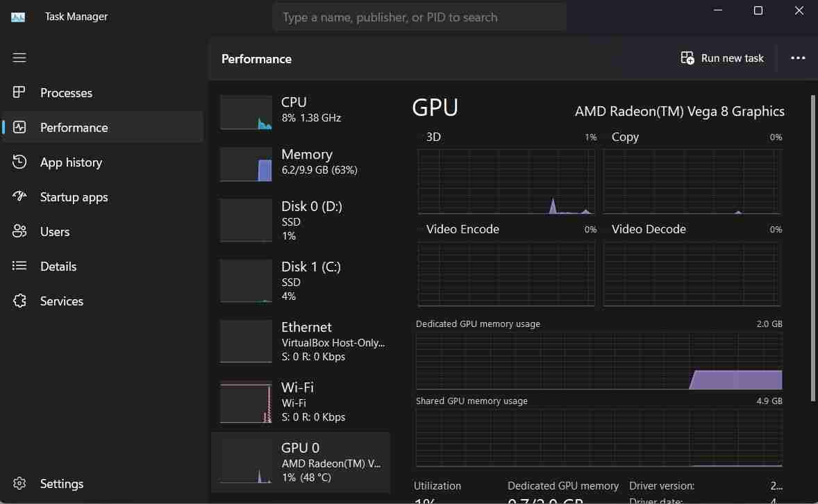Toggle the navigation sidebar hamburger menu
The width and height of the screenshot is (818, 504).
[19, 58]
